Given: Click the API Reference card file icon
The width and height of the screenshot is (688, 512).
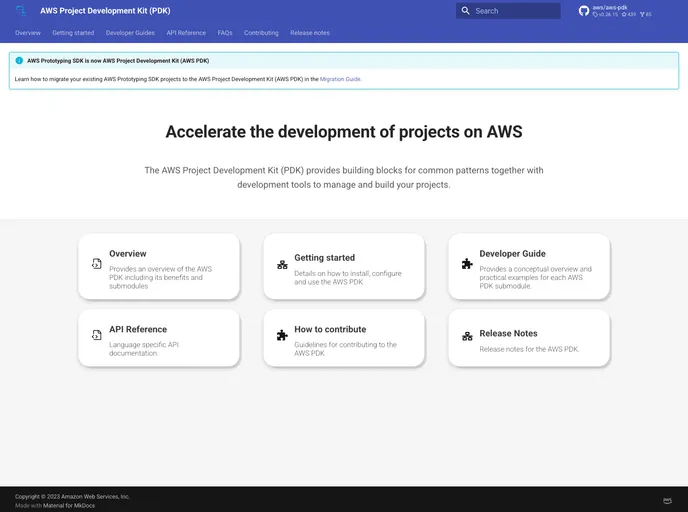Looking at the screenshot, I should pos(97,335).
